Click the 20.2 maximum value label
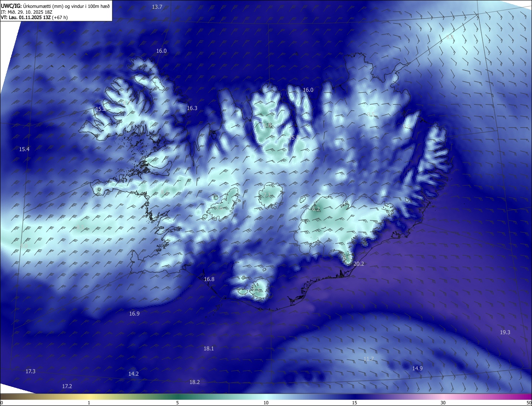 click(x=359, y=264)
